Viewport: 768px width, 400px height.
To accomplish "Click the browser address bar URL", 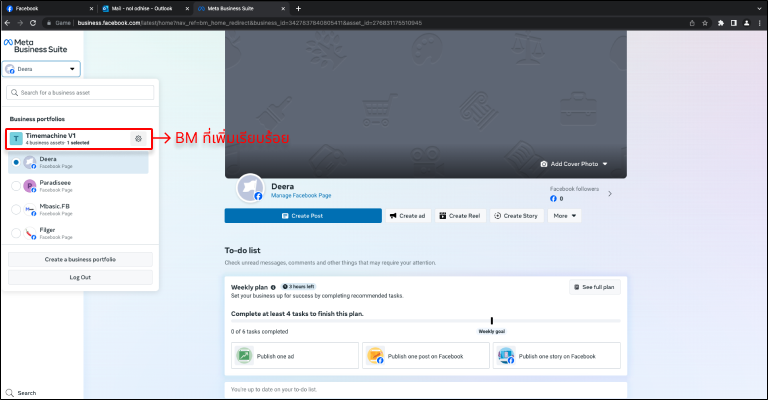I will 250,23.
